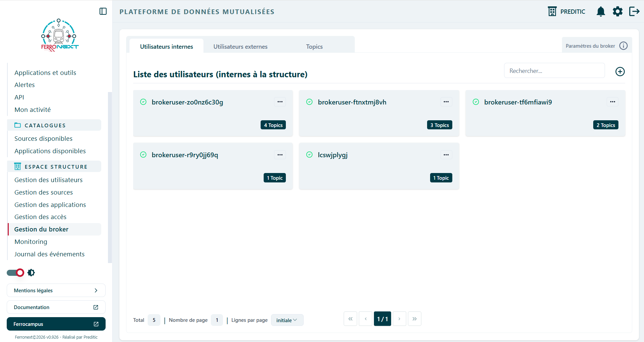Image resolution: width=644 pixels, height=342 pixels.
Task: Click the external link icon on Documentation
Action: 96,307
